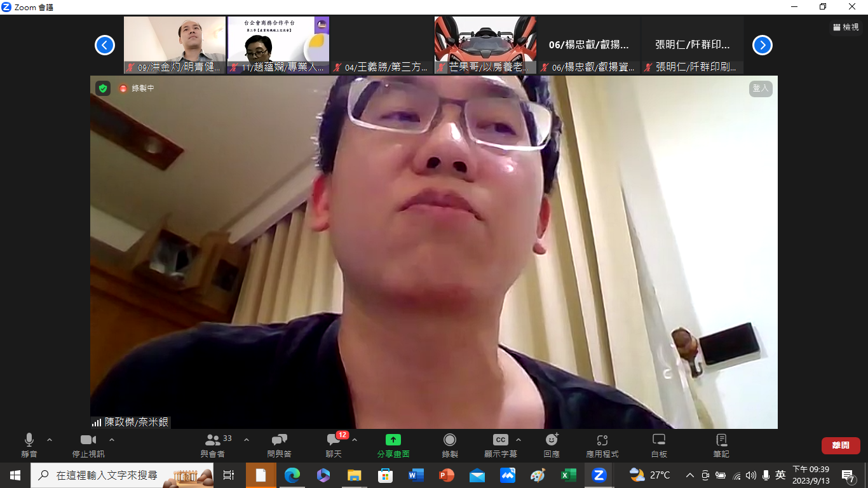
Task: Open whiteboard 白板
Action: 659,445
